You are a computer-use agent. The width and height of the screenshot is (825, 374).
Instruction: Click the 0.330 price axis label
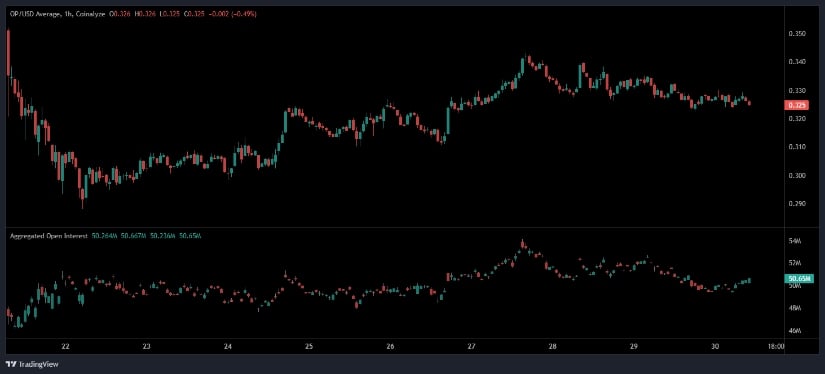797,90
